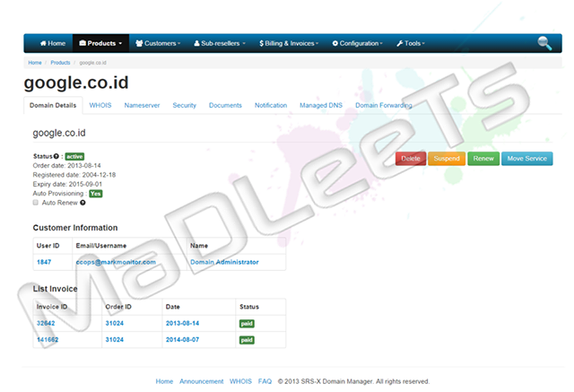Switch to Domain Forwarding tab
574x392 pixels.
384,106
